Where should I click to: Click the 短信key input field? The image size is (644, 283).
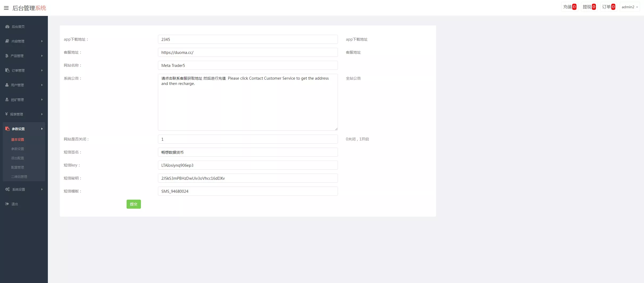coord(248,165)
